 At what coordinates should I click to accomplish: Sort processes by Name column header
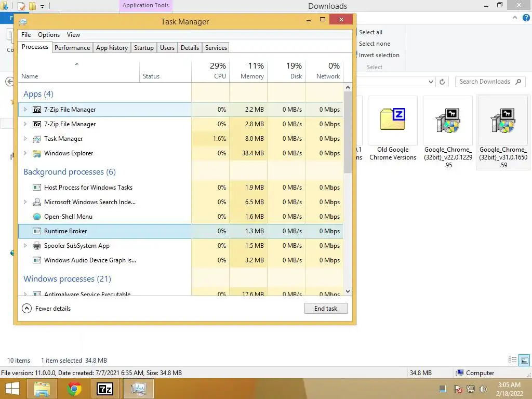click(79, 71)
